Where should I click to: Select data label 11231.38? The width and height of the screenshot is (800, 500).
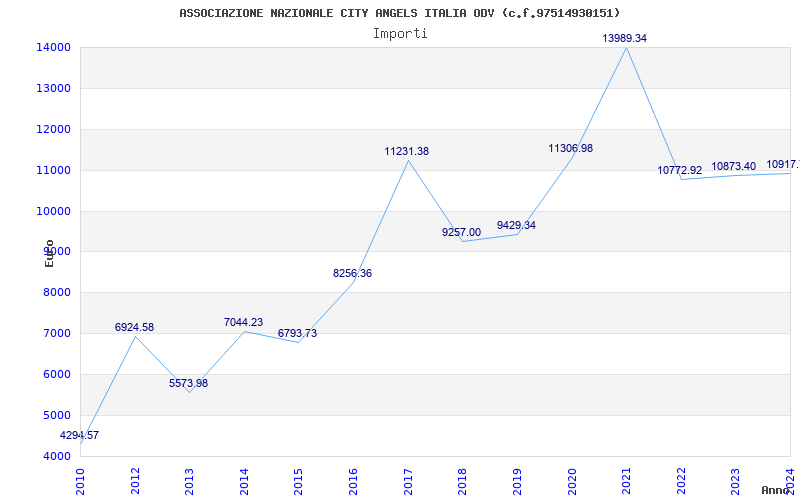[x=407, y=151]
